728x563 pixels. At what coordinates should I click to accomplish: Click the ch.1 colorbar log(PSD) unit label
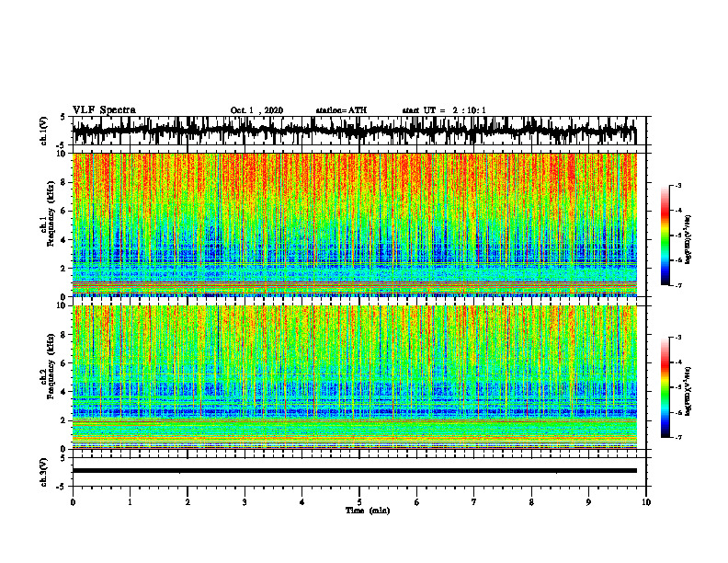(688, 240)
